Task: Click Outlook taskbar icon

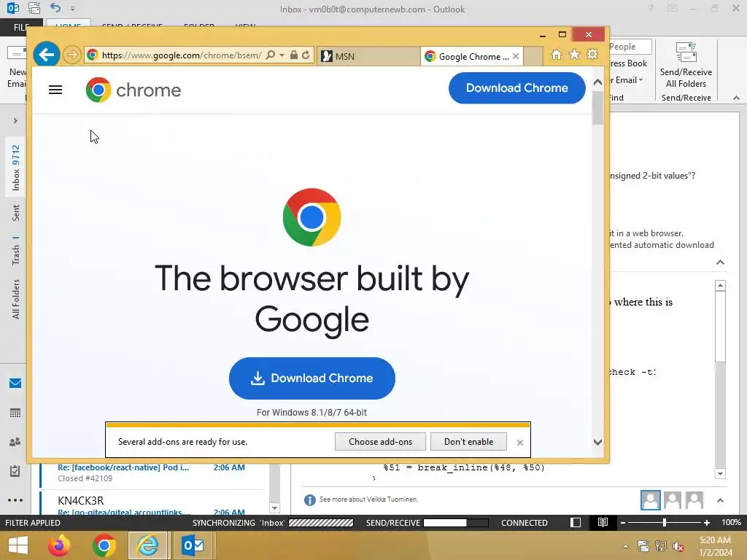Action: tap(193, 545)
